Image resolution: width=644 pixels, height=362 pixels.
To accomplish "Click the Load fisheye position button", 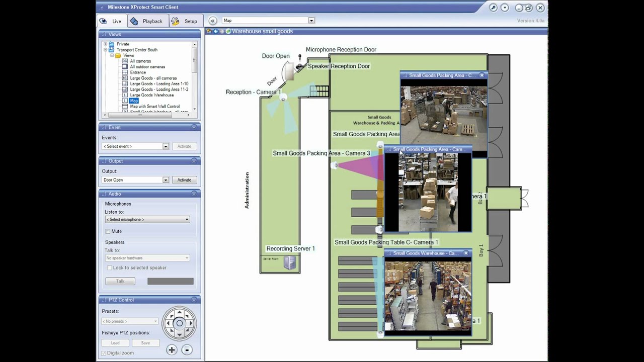I will [115, 343].
